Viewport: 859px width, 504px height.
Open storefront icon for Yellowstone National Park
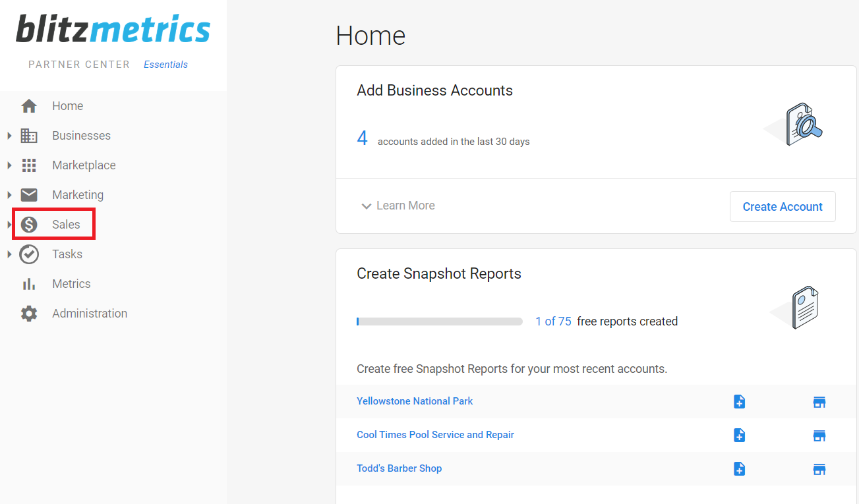pyautogui.click(x=819, y=402)
